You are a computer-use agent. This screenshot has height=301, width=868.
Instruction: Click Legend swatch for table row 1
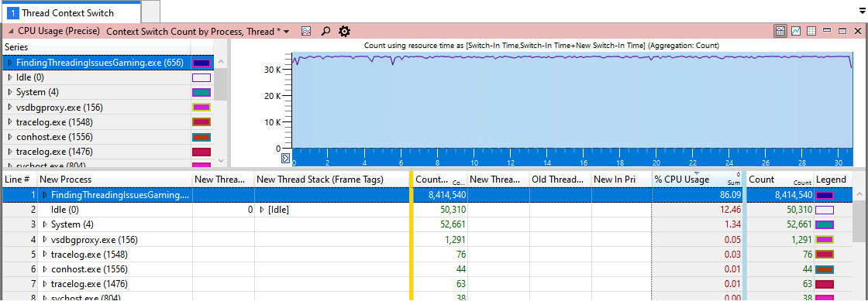tap(825, 195)
